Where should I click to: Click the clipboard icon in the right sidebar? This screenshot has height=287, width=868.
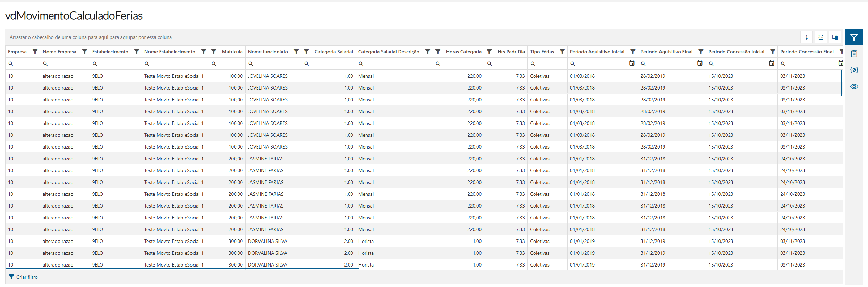click(854, 53)
